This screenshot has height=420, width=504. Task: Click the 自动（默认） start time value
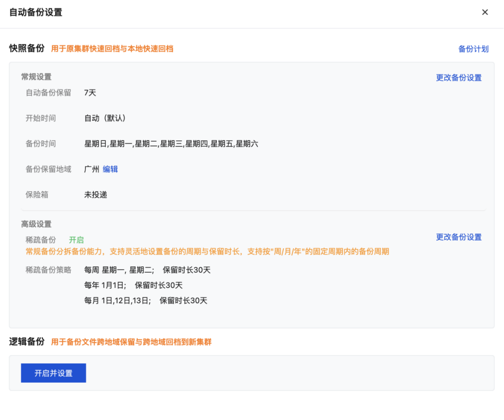pos(105,118)
